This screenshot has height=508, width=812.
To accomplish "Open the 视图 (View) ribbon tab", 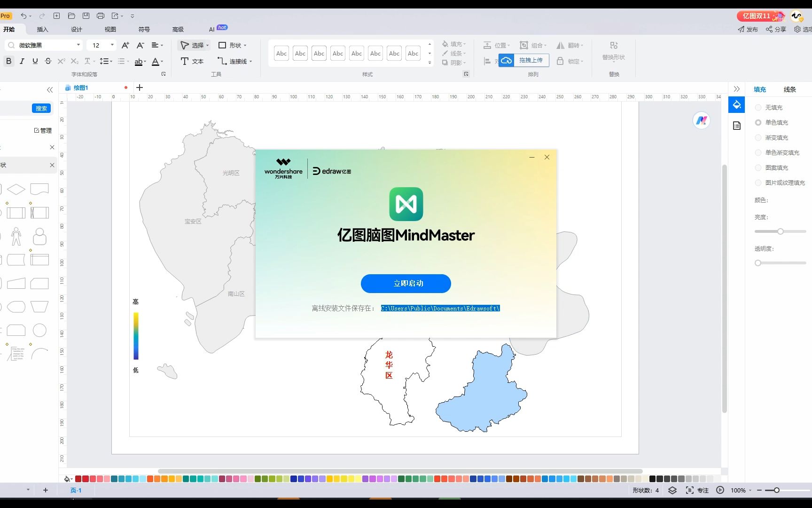I will point(110,29).
